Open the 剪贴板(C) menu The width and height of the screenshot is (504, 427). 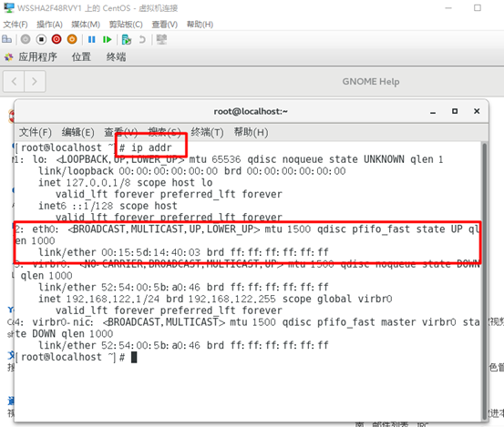126,25
